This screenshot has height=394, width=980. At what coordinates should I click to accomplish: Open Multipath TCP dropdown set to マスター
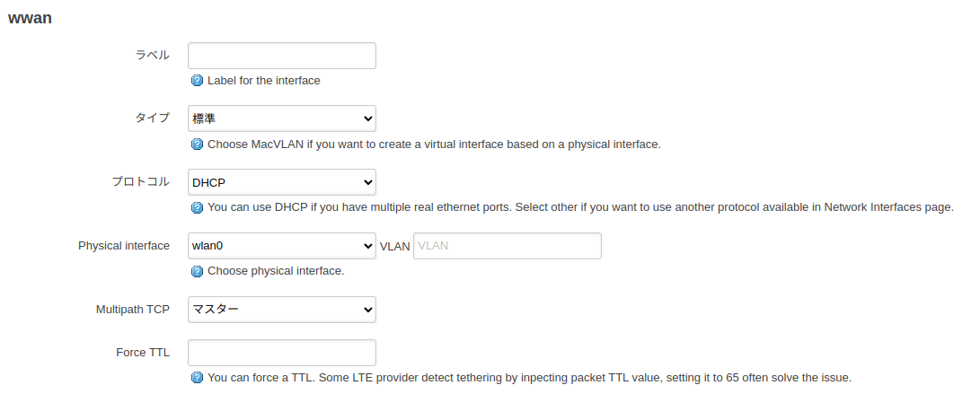(x=281, y=310)
